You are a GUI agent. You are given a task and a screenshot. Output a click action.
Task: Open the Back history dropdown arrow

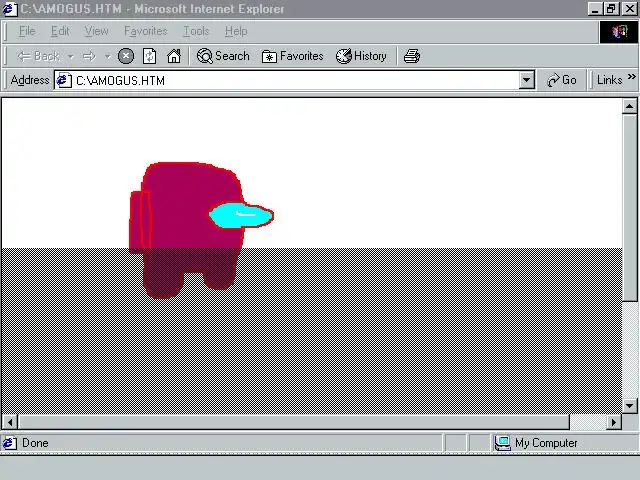[x=71, y=56]
